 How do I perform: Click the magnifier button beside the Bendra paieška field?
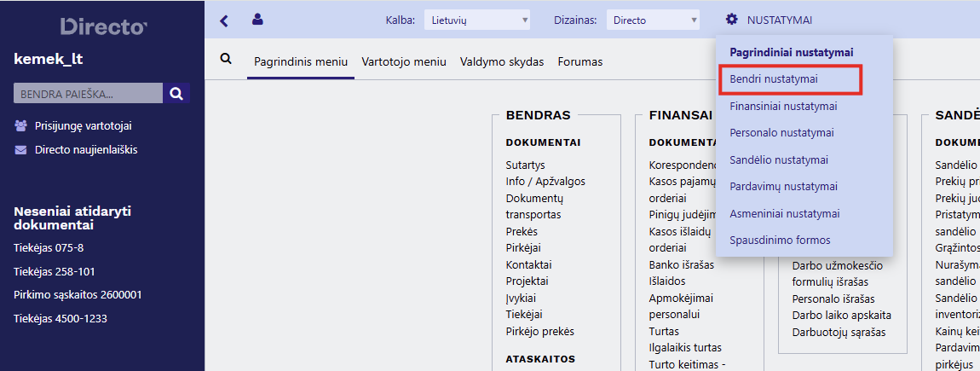click(x=176, y=94)
